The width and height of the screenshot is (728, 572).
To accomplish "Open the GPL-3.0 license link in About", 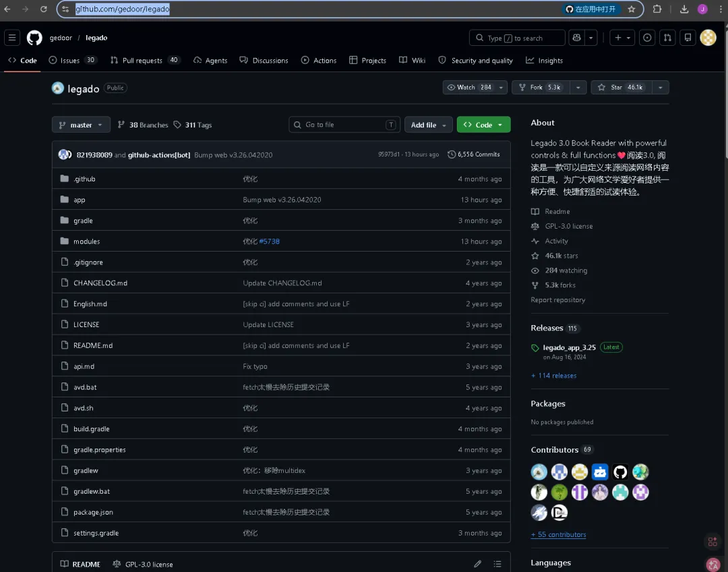I will (x=562, y=226).
